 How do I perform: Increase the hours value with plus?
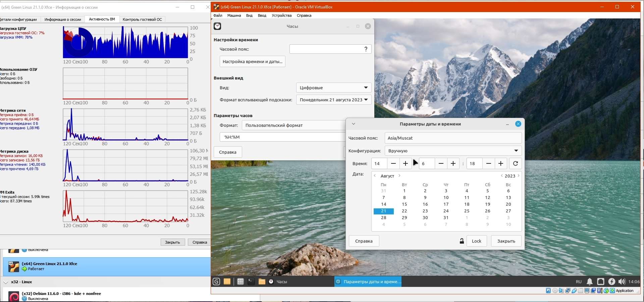405,163
